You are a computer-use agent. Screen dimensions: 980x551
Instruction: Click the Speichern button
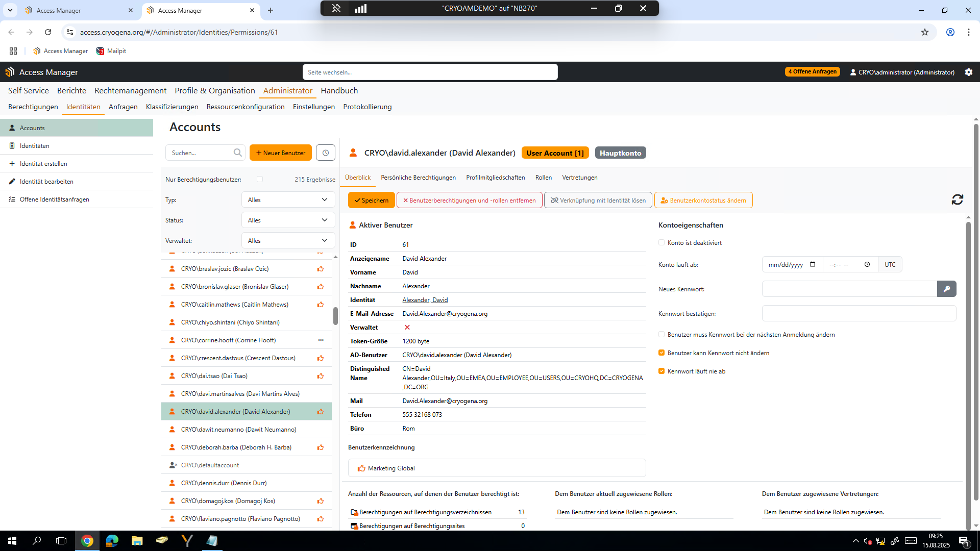[x=371, y=200]
